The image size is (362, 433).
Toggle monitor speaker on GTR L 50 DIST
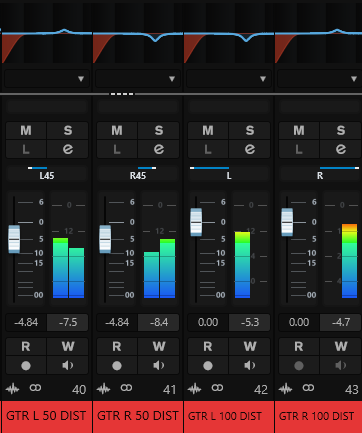point(68,365)
